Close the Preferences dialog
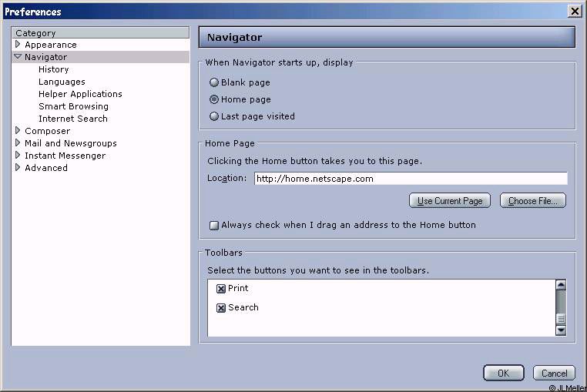Screen dimensions: 587x392 [575, 12]
